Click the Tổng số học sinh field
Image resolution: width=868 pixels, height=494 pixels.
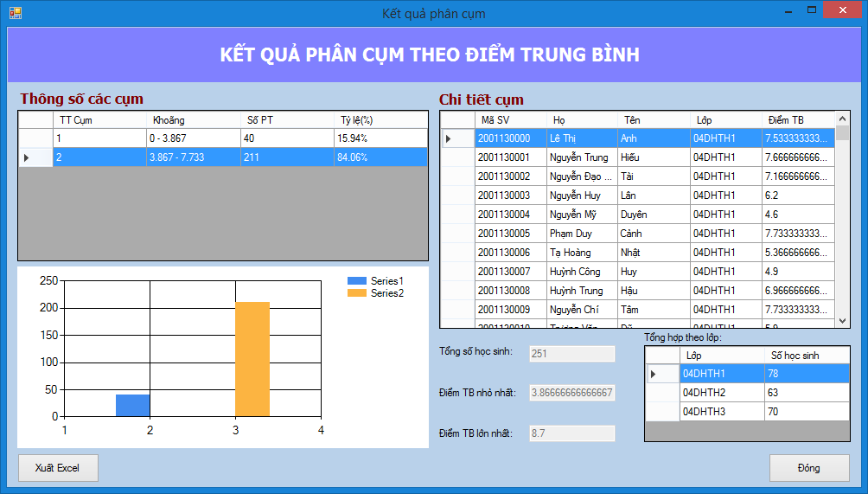pos(571,354)
